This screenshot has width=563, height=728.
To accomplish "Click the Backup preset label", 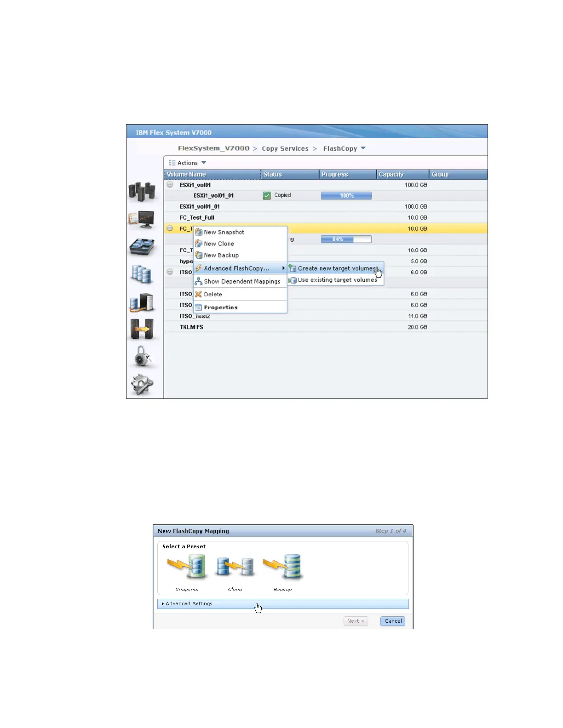I will (x=282, y=589).
